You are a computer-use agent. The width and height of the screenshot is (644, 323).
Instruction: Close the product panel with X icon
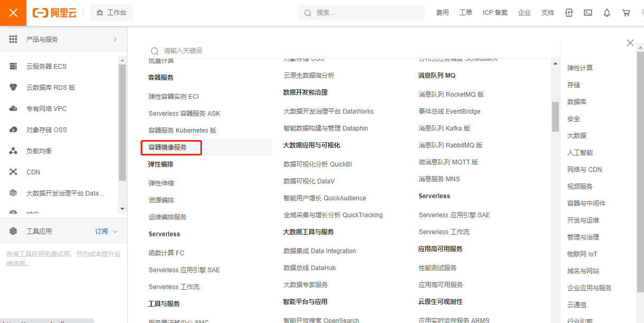[630, 43]
